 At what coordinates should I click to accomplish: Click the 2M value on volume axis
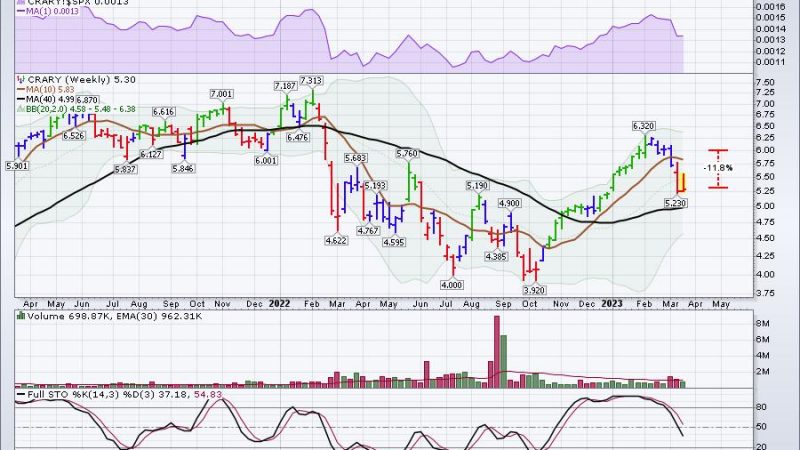tap(763, 372)
